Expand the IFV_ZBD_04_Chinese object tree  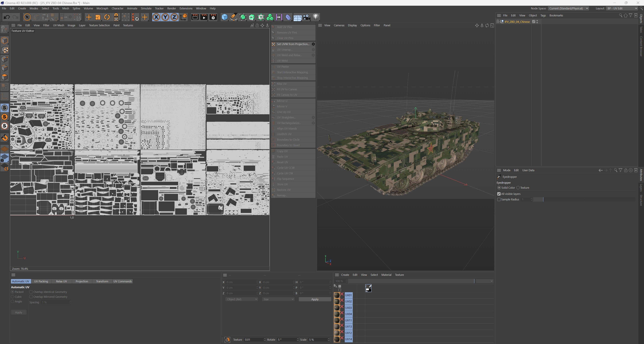tap(498, 22)
